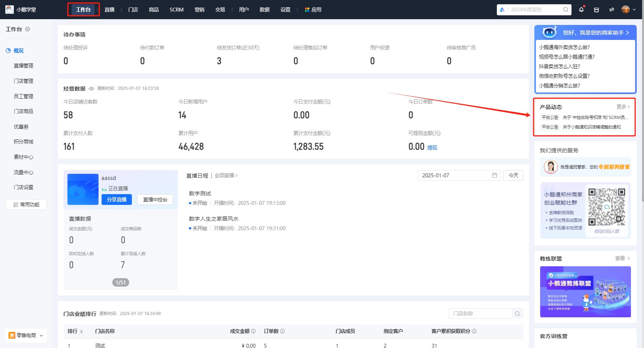Screen dimensions: 644x348
Task: Open the user avatar dropdown
Action: pos(628,10)
